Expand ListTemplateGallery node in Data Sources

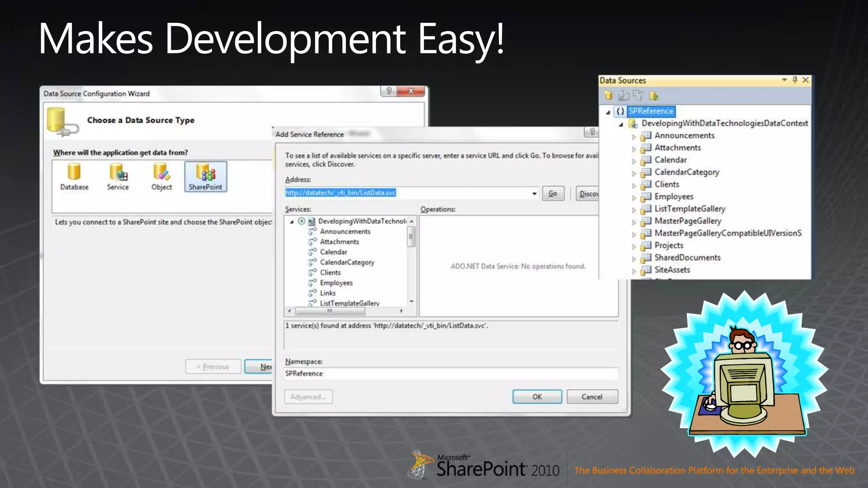634,210
